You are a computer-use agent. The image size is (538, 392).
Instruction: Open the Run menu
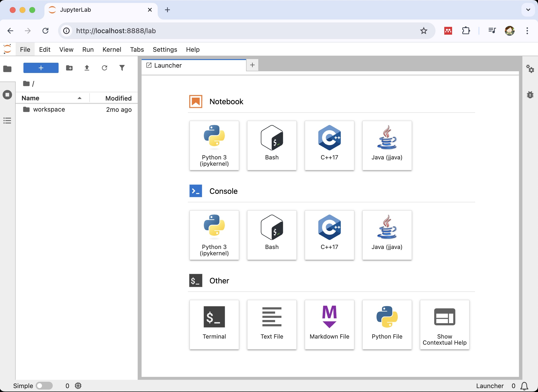(88, 50)
